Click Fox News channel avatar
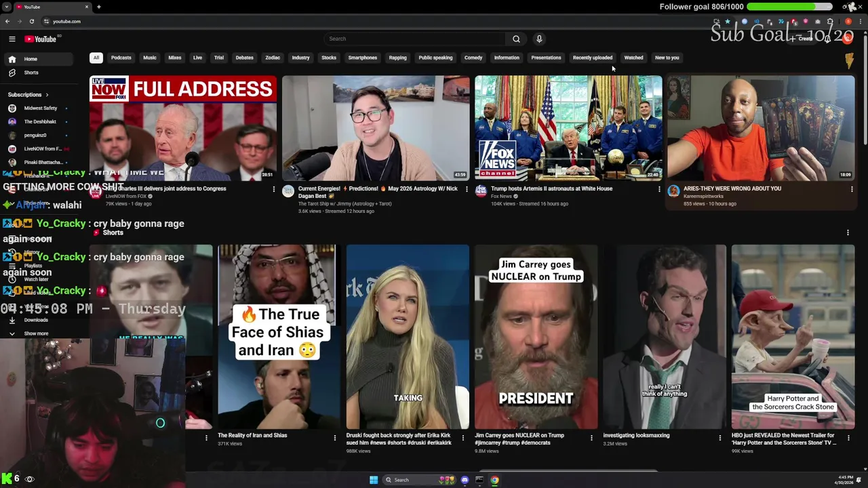Screen dimensions: 868x488 [481, 191]
